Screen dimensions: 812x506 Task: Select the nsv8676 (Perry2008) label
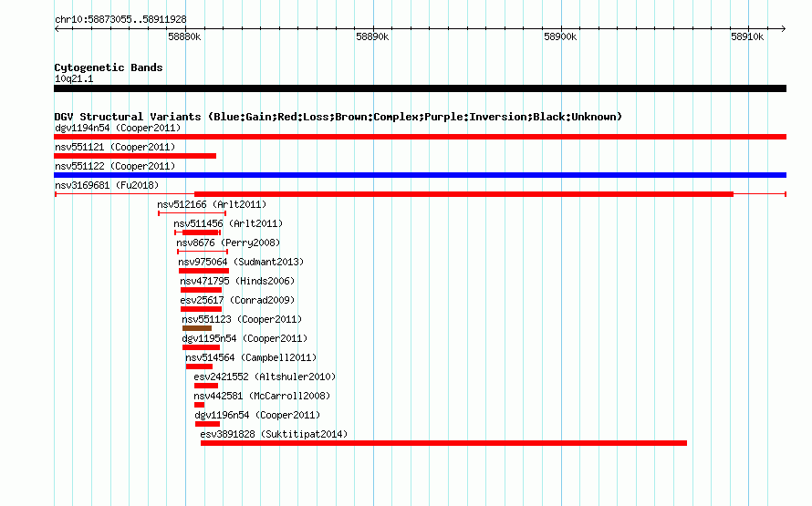[x=228, y=243]
